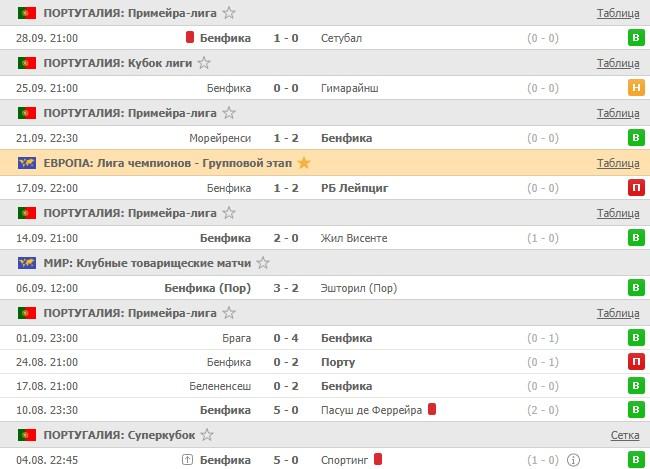
Task: Click Portugal flag in Суперкубок header
Action: [x=27, y=435]
